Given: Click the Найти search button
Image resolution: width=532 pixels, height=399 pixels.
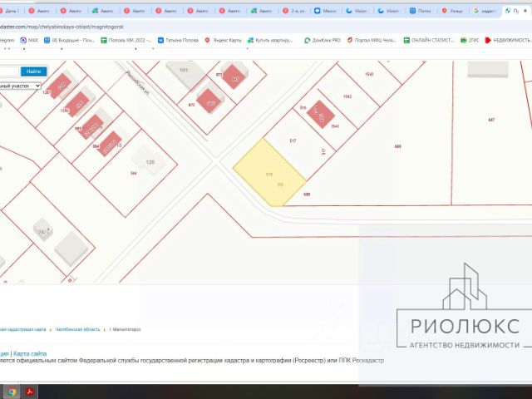Looking at the screenshot, I should (x=33, y=71).
